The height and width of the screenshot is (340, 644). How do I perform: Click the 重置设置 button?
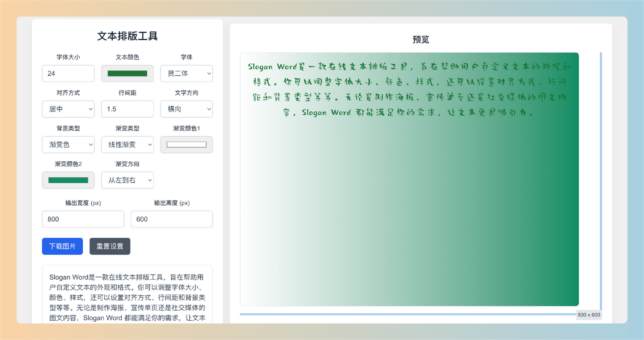click(110, 246)
